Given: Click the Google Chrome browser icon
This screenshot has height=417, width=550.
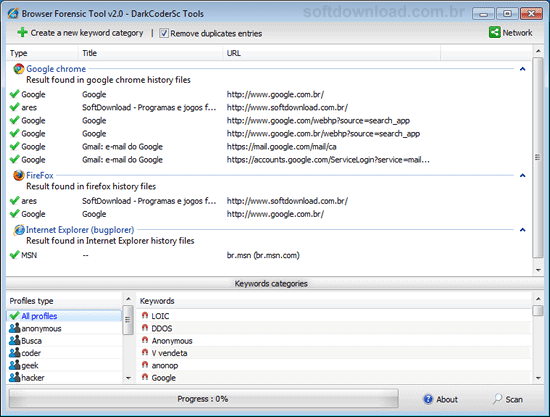Looking at the screenshot, I should pos(19,69).
